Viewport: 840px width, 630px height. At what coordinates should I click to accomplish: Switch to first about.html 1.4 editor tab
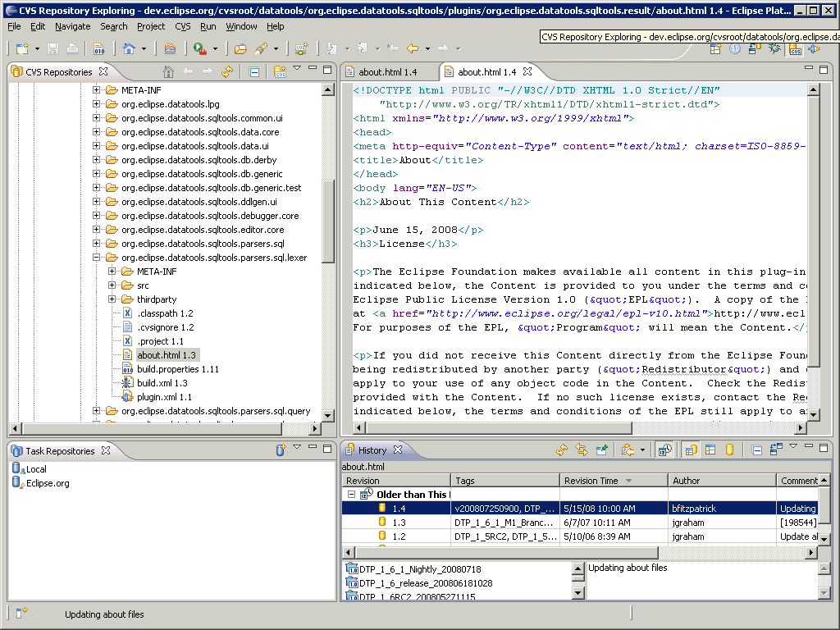point(387,72)
